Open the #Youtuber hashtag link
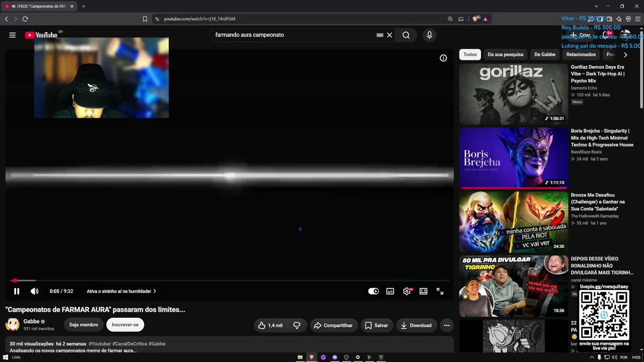 [x=100, y=344]
